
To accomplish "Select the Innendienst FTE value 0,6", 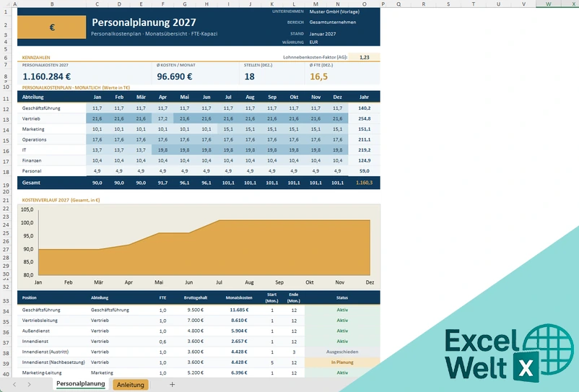I will pos(162,341).
